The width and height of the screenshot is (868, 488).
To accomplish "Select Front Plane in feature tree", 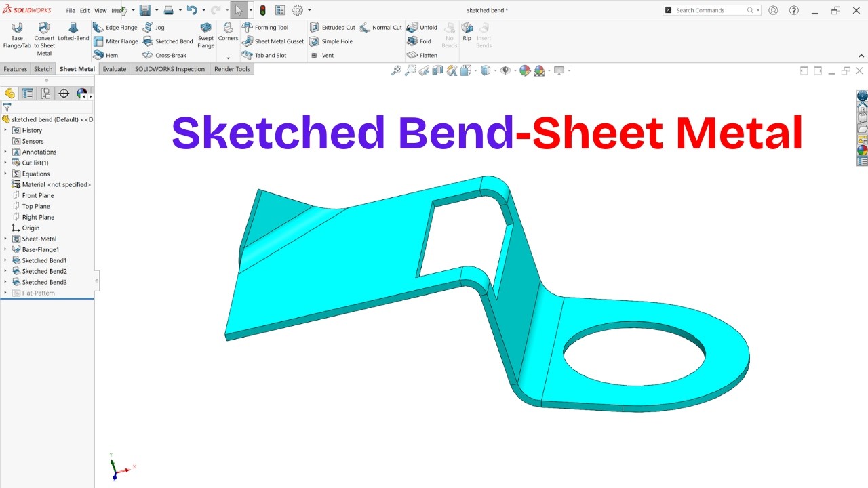I will pyautogui.click(x=38, y=195).
